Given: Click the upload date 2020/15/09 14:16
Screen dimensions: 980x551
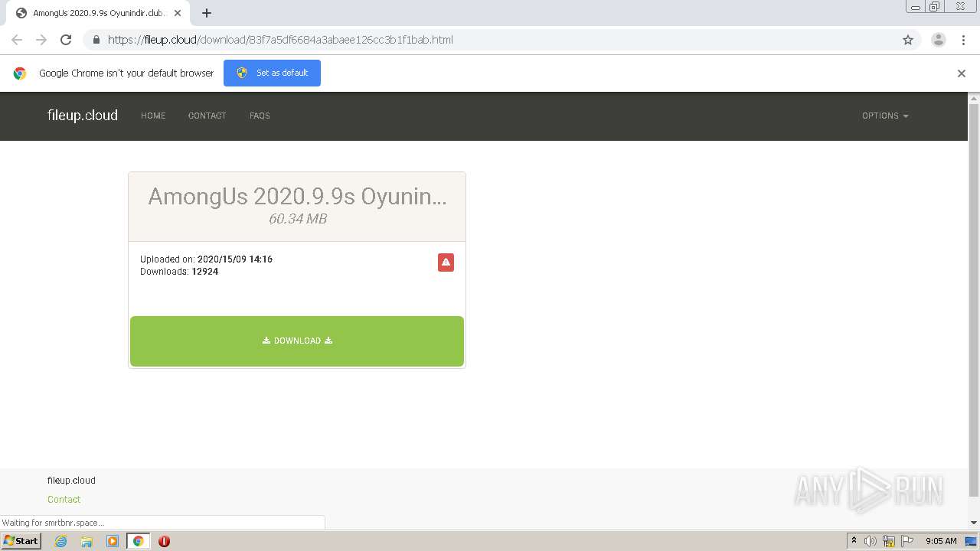Looking at the screenshot, I should pos(235,259).
